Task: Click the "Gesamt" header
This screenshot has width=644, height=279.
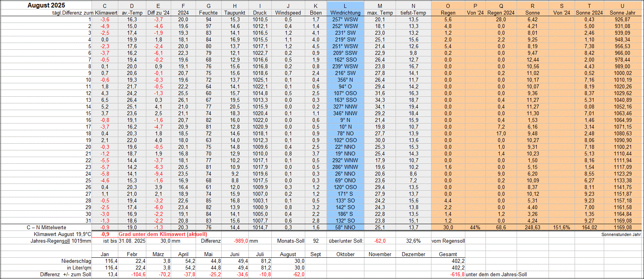Action: coord(448,254)
